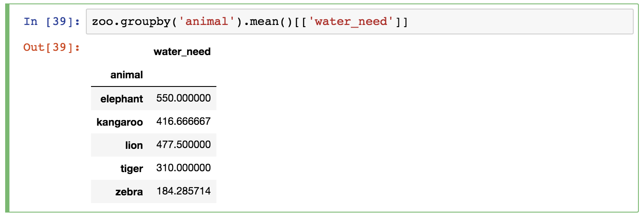Select the kangaroo row label
Viewport: 644px width, 216px height.
pyautogui.click(x=120, y=122)
